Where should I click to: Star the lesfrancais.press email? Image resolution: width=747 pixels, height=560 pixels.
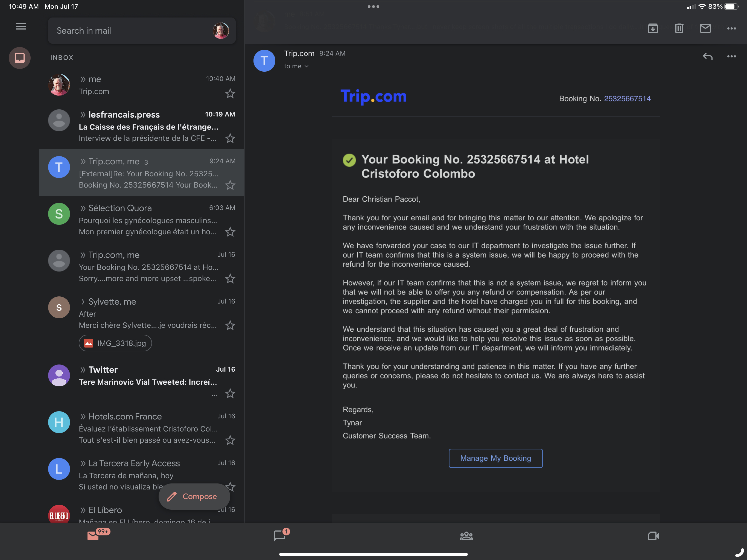230,138
